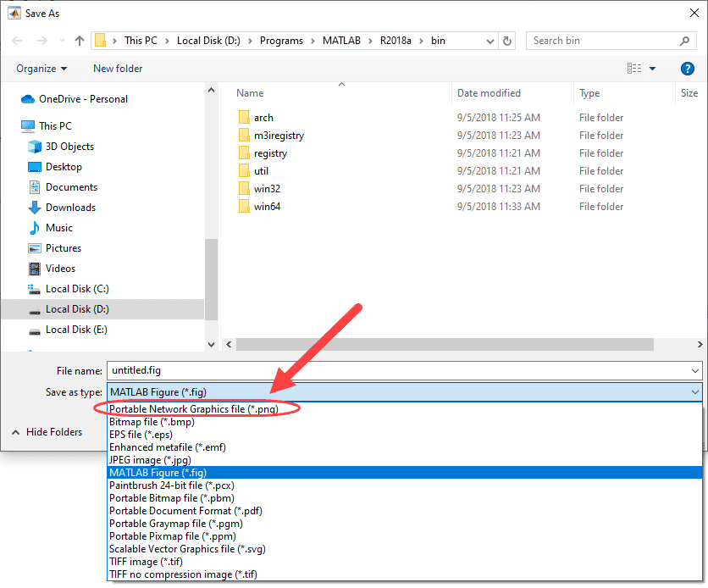Refresh the bin folder view
The width and height of the screenshot is (708, 588).
pos(507,41)
